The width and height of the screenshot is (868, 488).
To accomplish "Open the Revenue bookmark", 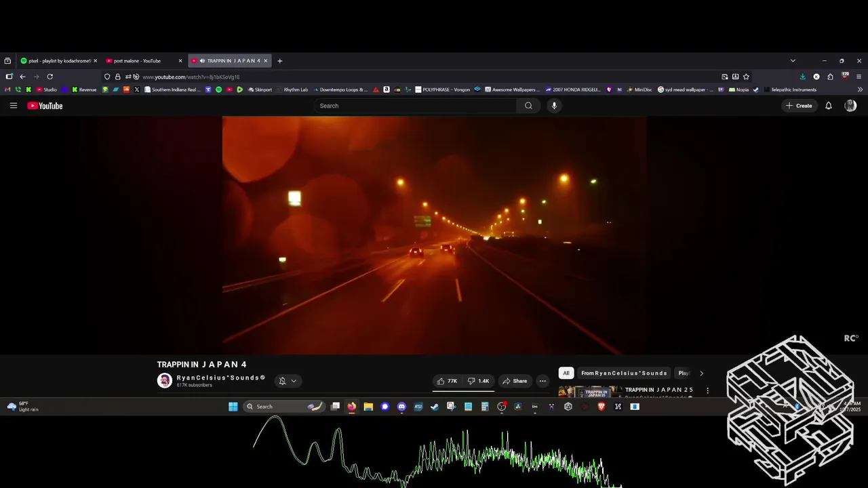I will click(84, 89).
